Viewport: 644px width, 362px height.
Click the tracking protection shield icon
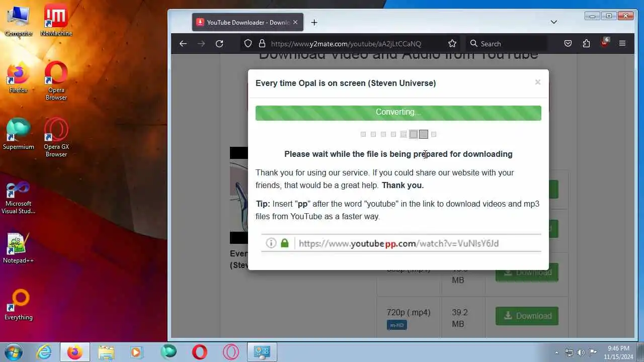tap(248, 44)
